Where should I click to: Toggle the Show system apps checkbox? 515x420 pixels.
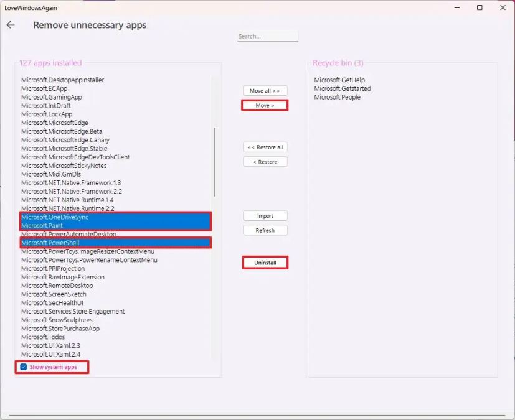[24, 367]
